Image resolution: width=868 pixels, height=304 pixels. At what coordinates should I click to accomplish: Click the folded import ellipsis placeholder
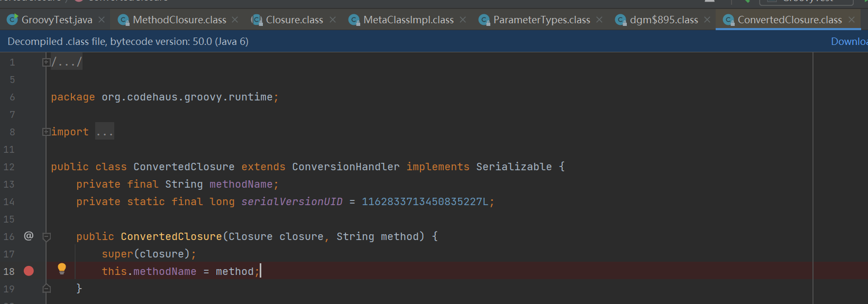pyautogui.click(x=105, y=132)
